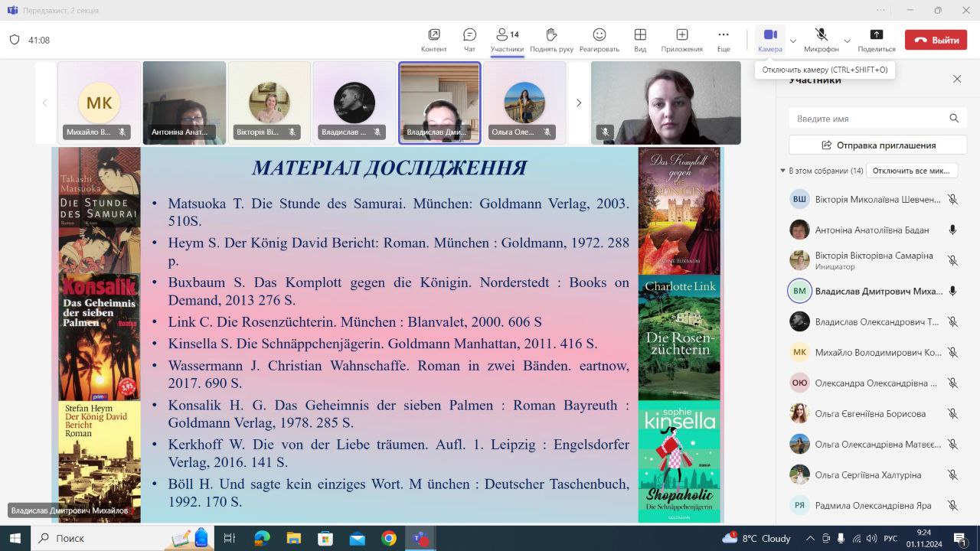Select participant Ольга Сергіївна Халтуріна in list

click(x=874, y=474)
